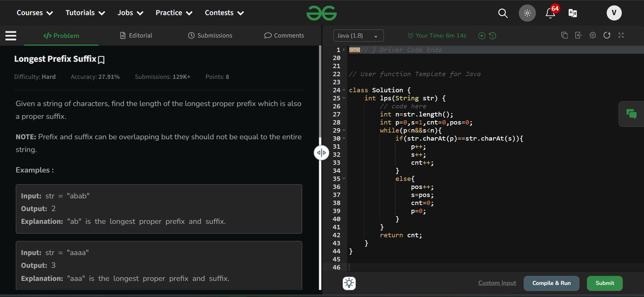644x297 pixels.
Task: Open the language translate icon
Action: click(573, 13)
